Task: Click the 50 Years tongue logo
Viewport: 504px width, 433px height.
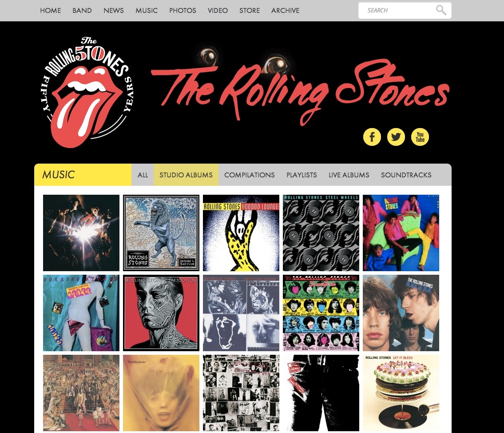Action: (88, 92)
